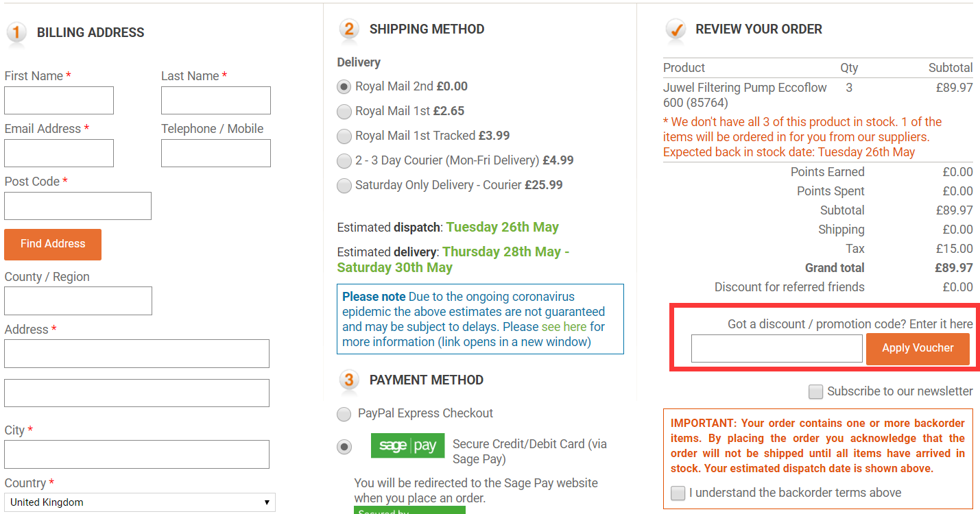The height and width of the screenshot is (514, 980).
Task: Pick Saturday Only Delivery courier option
Action: point(344,186)
